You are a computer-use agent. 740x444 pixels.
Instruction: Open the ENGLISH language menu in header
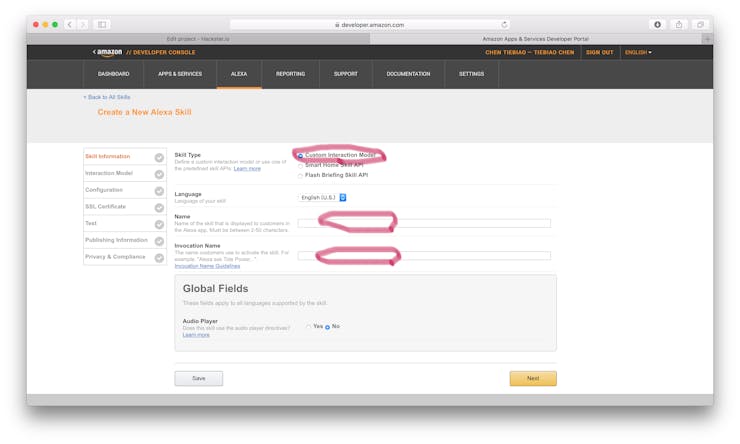click(x=638, y=52)
